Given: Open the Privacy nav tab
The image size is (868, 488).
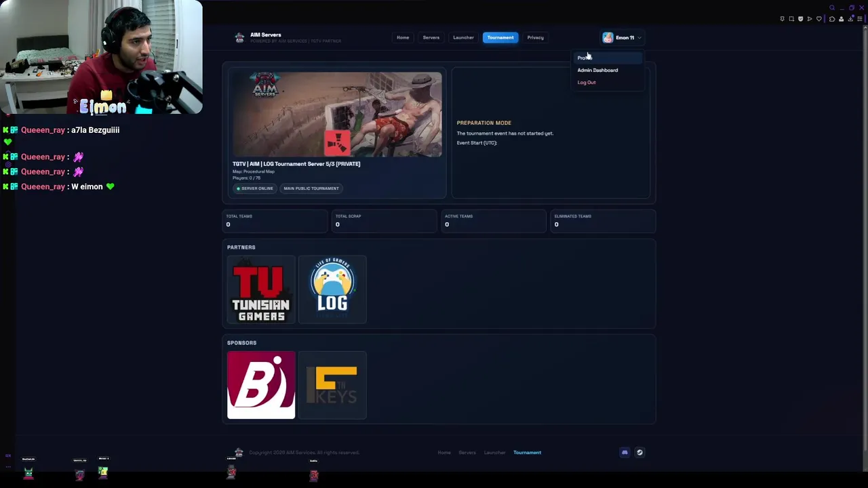Looking at the screenshot, I should pyautogui.click(x=536, y=37).
